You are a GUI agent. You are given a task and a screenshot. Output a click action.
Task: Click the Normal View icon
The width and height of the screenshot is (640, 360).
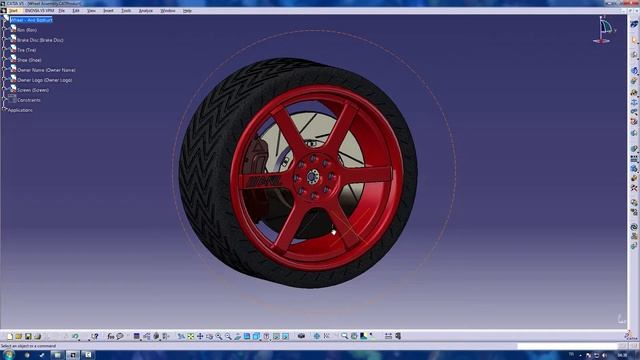pos(238,336)
